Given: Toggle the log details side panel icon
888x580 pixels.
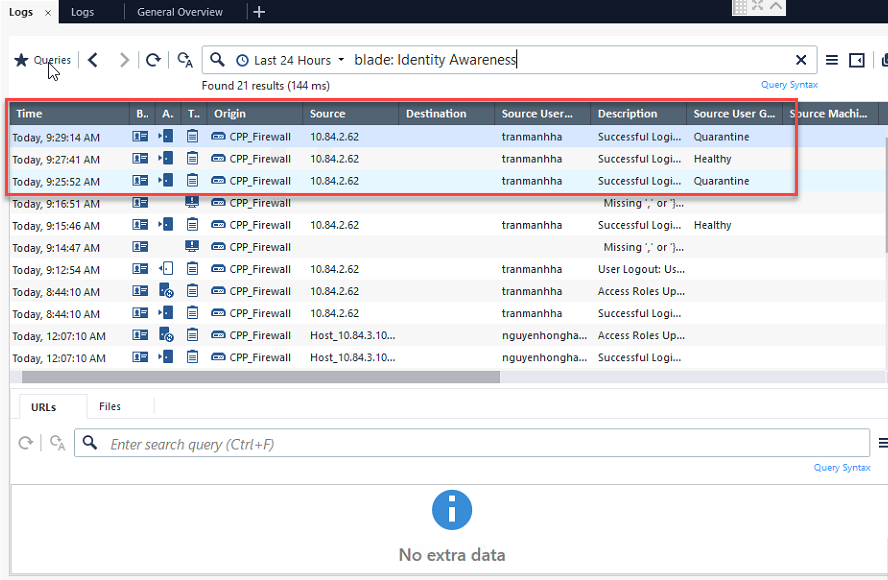Looking at the screenshot, I should tap(857, 60).
